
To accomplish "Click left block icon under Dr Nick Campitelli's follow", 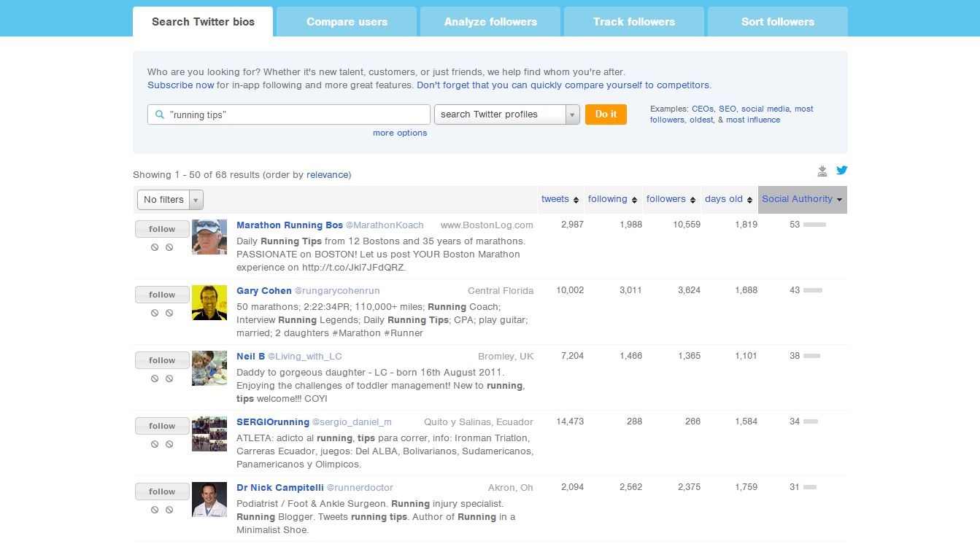I will tap(155, 510).
